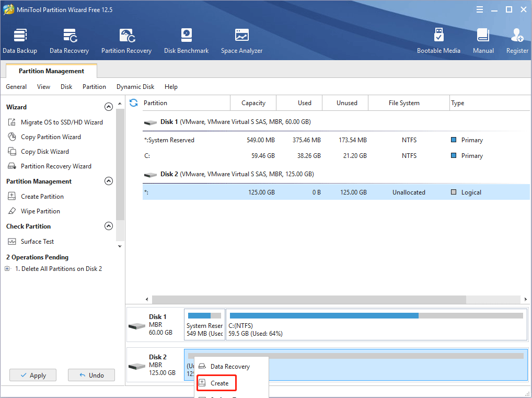This screenshot has height=398, width=532.
Task: Click the Type column header
Action: [490, 103]
